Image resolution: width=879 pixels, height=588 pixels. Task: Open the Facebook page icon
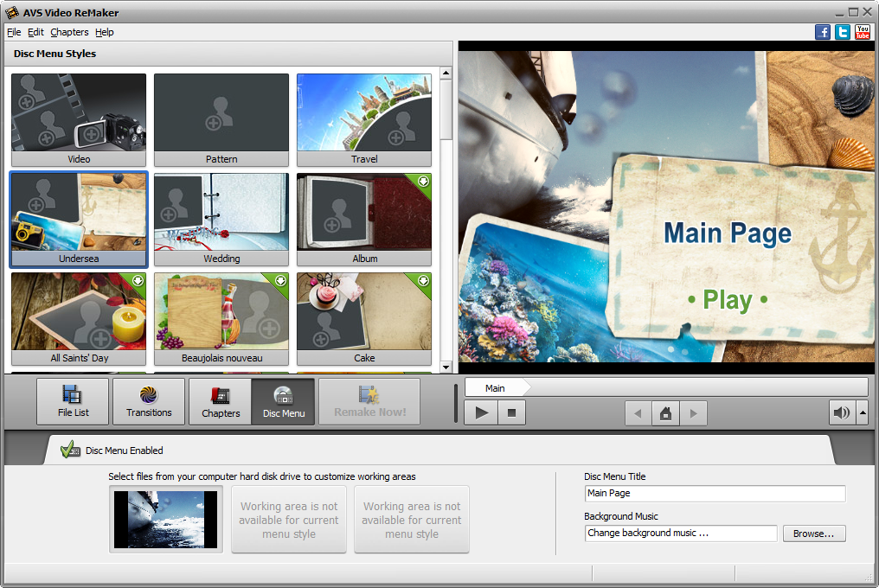point(823,32)
